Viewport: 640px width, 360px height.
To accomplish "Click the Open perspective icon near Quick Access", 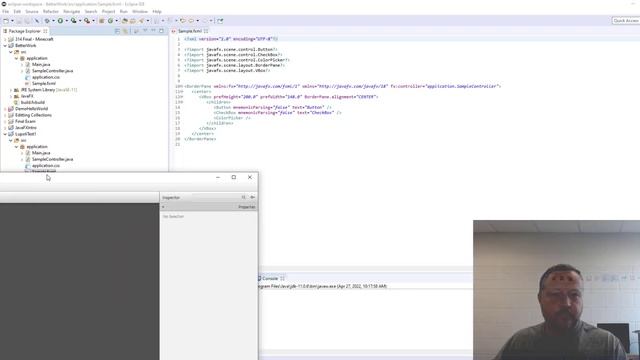I will [220, 21].
